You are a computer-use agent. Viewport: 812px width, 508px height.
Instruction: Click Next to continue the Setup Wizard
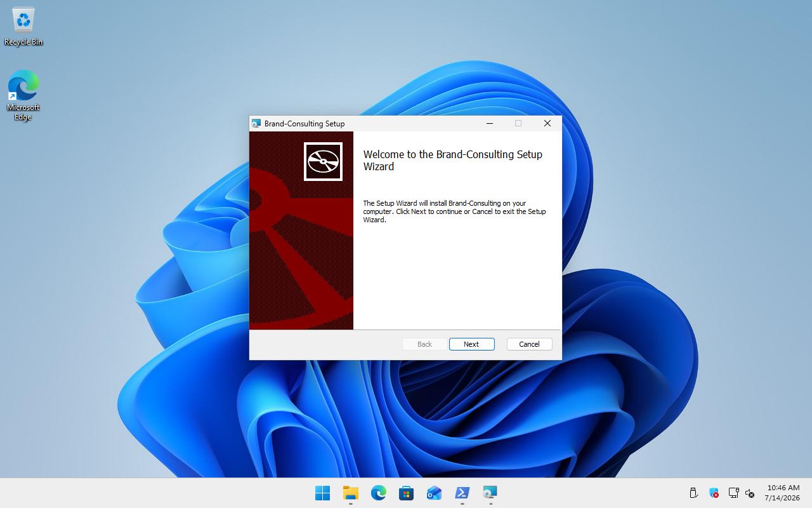pyautogui.click(x=471, y=344)
